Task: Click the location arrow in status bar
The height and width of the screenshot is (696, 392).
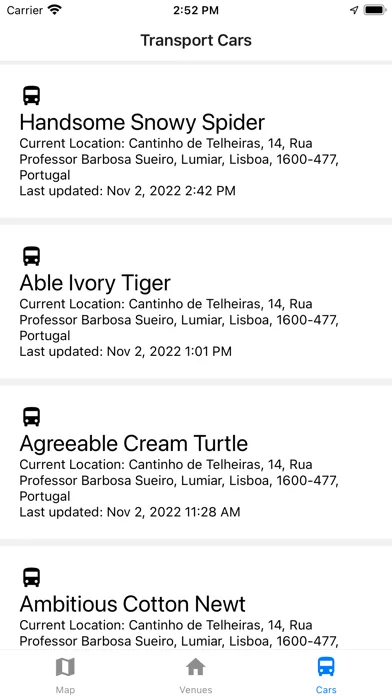Action: 354,10
